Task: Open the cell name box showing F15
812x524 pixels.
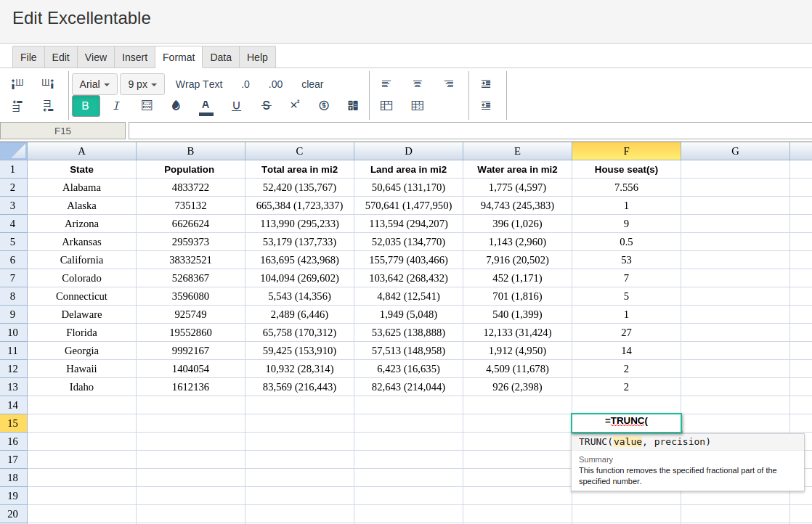Action: [63, 131]
